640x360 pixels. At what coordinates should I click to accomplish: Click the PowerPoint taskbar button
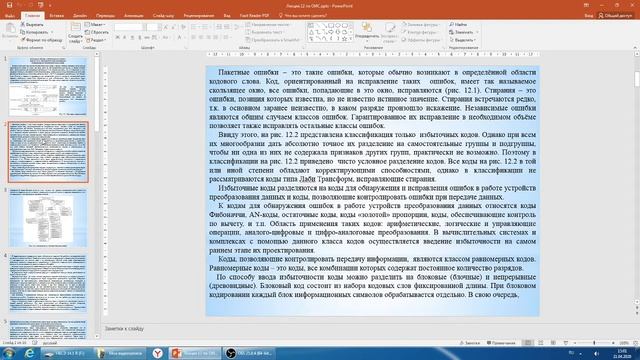point(196,353)
